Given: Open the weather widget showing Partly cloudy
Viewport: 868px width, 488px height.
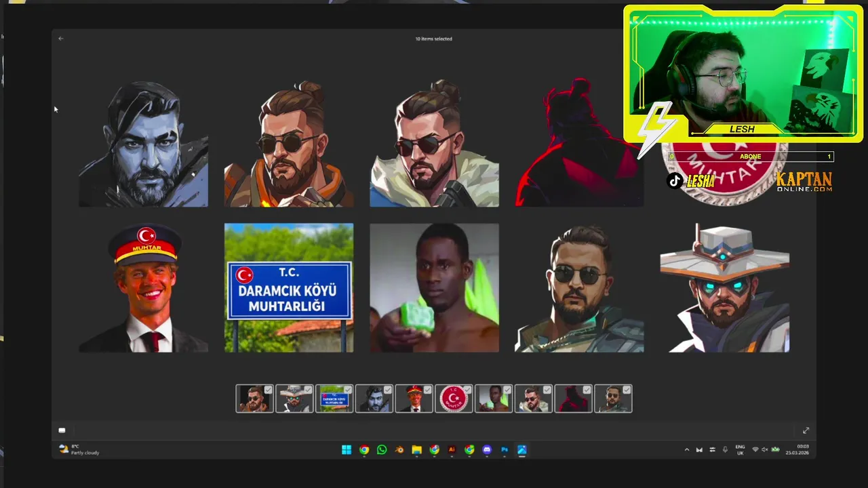Looking at the screenshot, I should 79,449.
